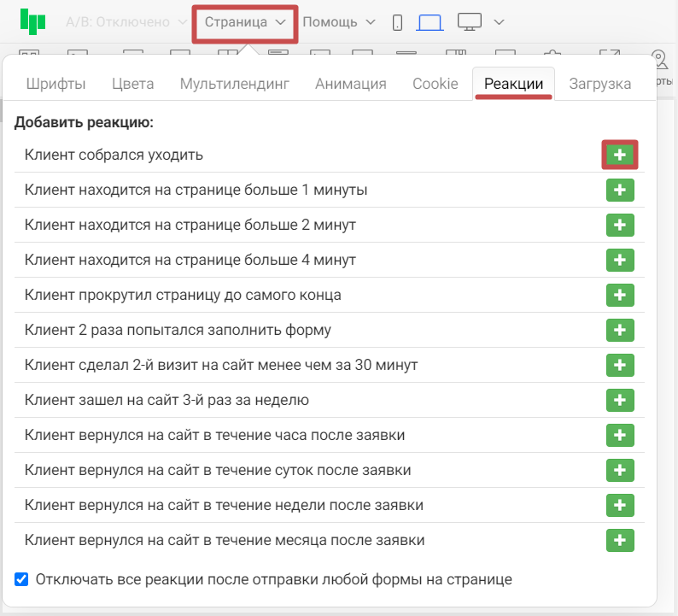Add the 'Клиент собрался уходить' reaction
This screenshot has height=616, width=678.
(x=620, y=155)
